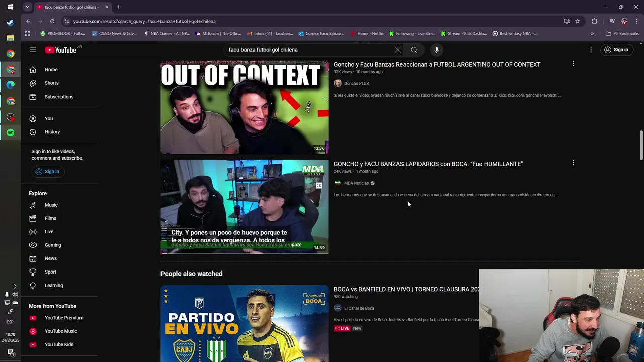Open BOCA vs BANFIELD live thumbnail
The width and height of the screenshot is (644, 362).
tap(244, 323)
